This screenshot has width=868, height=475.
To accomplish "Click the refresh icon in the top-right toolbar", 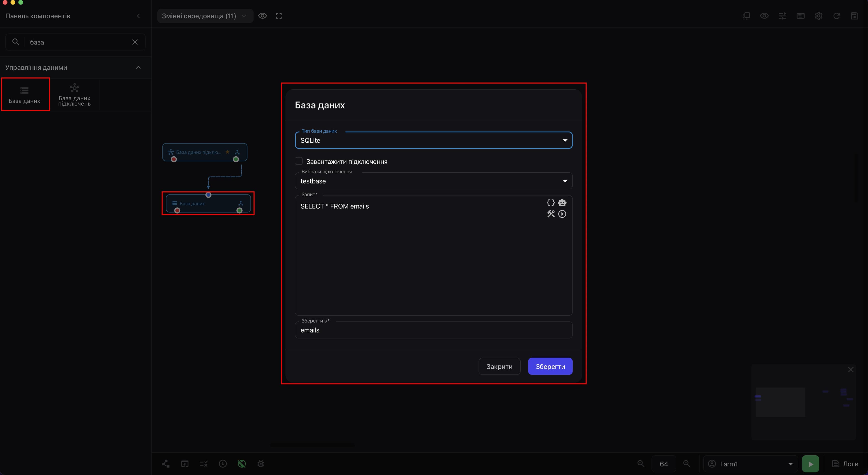I will click(837, 16).
